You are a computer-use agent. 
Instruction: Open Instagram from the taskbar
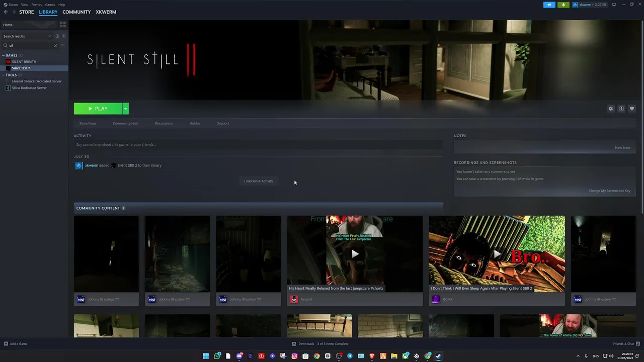click(x=294, y=356)
